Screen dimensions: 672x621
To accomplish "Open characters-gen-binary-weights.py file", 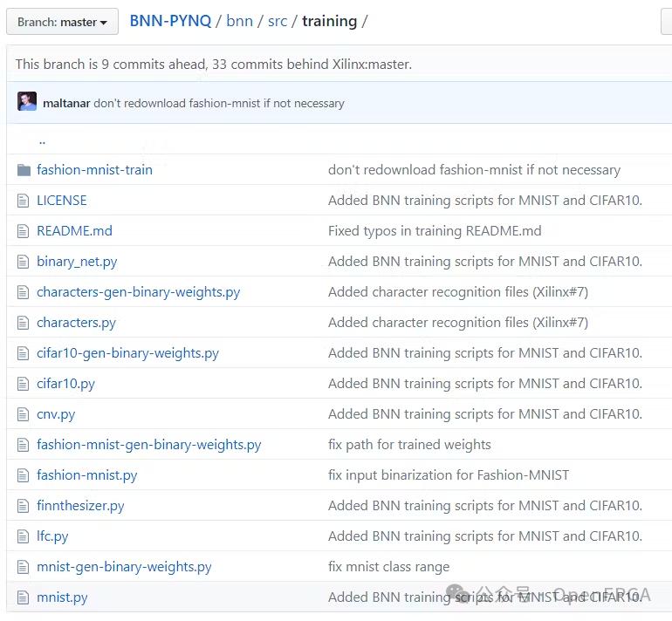I will tap(138, 292).
